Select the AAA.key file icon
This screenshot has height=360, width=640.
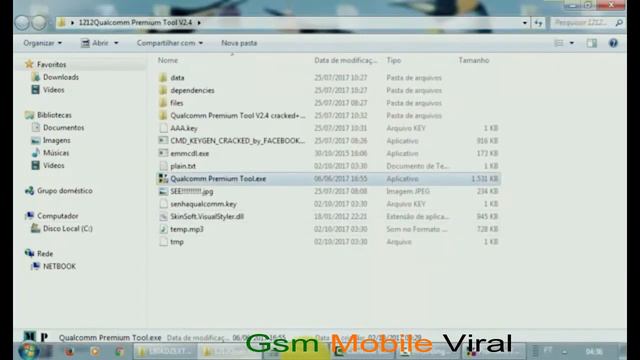pos(163,128)
